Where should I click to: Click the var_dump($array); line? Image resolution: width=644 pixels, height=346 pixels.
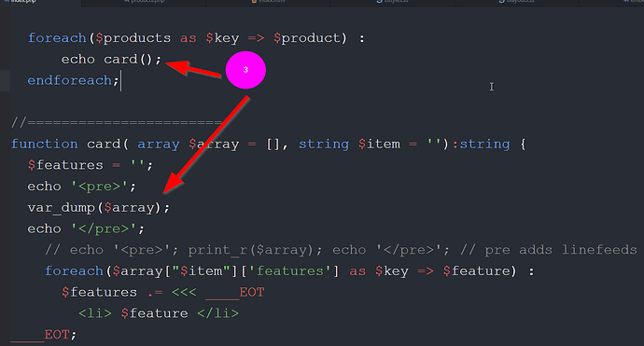click(x=99, y=208)
